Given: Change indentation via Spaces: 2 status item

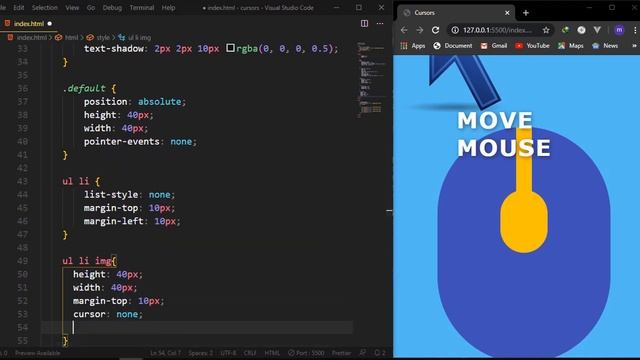Looking at the screenshot, I should [x=200, y=353].
